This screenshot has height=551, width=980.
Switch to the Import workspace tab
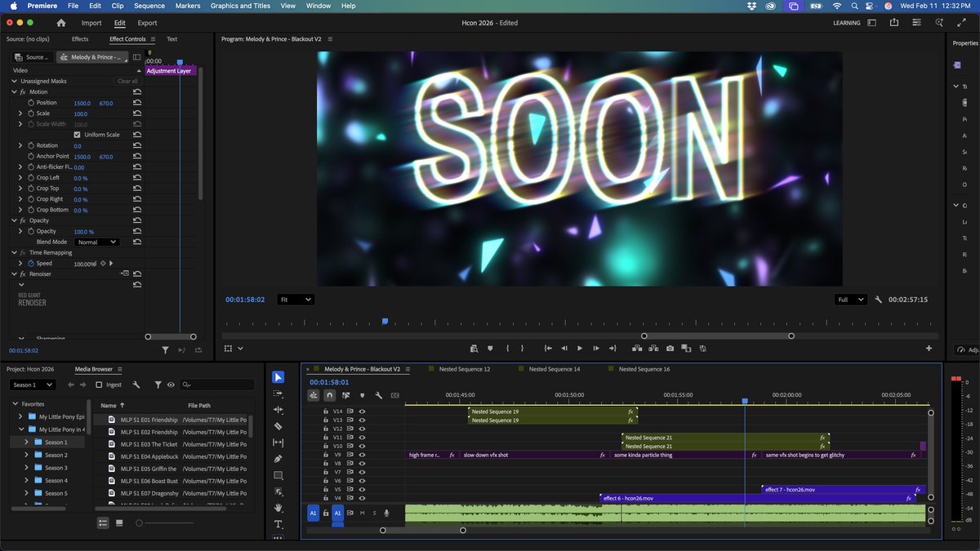[91, 23]
